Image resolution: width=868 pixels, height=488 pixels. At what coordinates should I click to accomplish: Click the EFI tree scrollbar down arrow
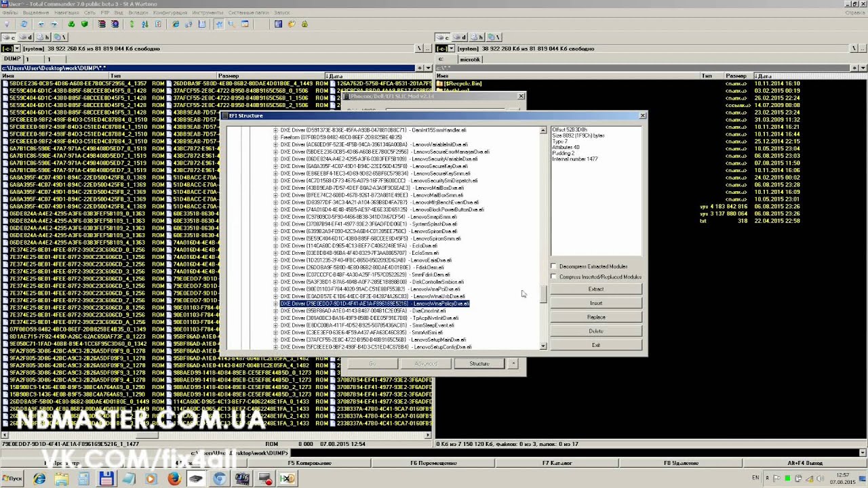pyautogui.click(x=542, y=346)
